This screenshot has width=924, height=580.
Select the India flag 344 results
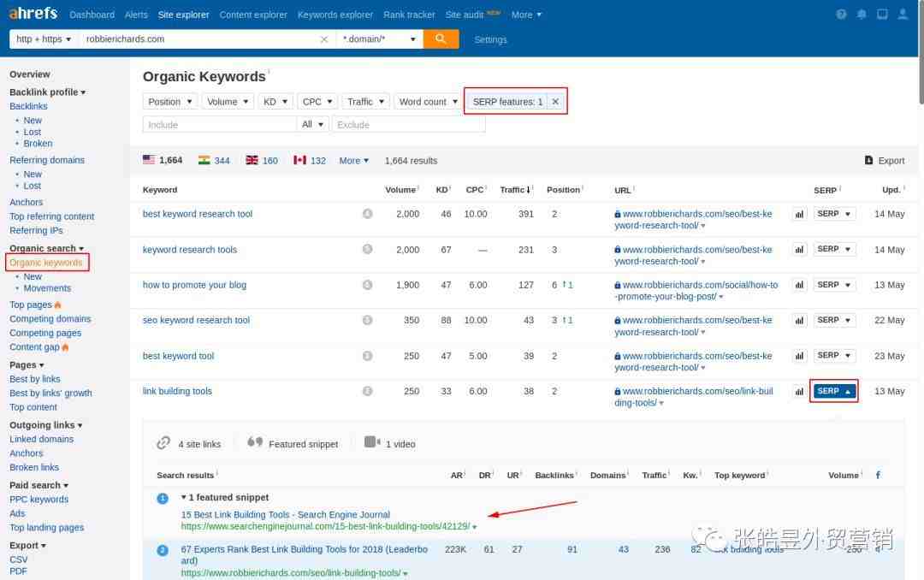pyautogui.click(x=214, y=160)
